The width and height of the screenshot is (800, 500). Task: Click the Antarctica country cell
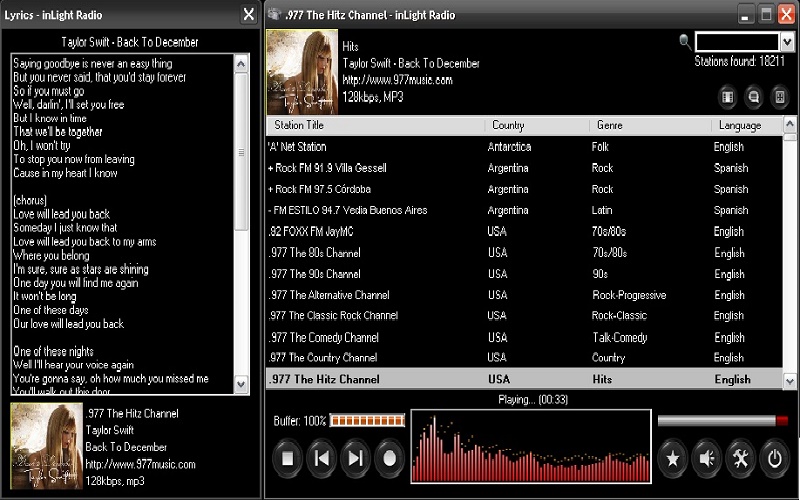(509, 147)
